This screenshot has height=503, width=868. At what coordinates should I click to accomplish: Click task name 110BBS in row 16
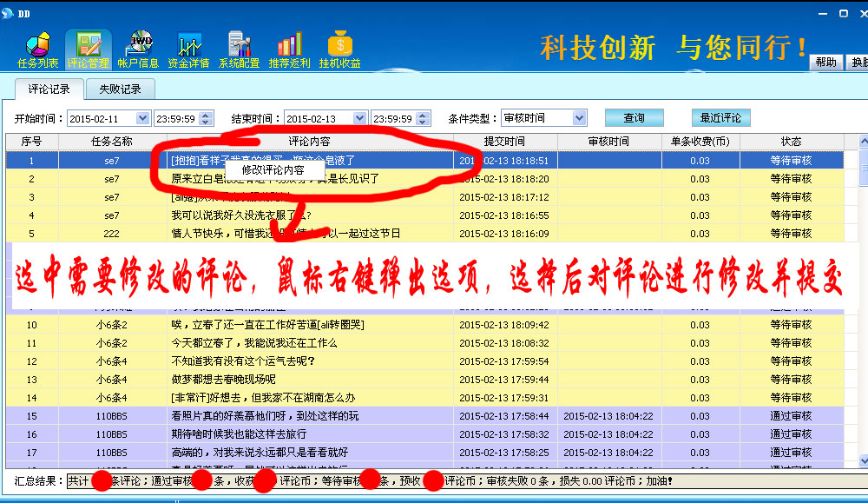(x=111, y=435)
